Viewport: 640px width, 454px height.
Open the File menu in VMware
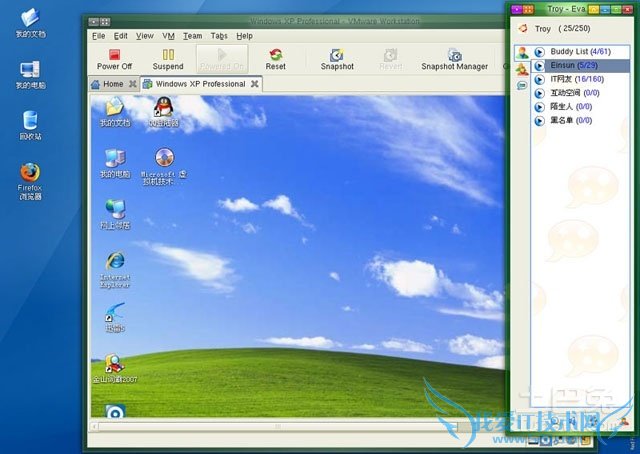(x=98, y=36)
